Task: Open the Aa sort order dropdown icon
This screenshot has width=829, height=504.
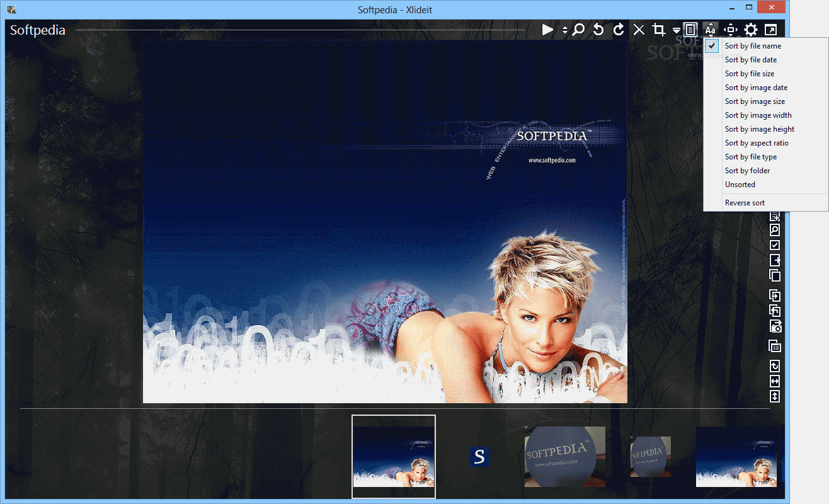Action: tap(710, 30)
